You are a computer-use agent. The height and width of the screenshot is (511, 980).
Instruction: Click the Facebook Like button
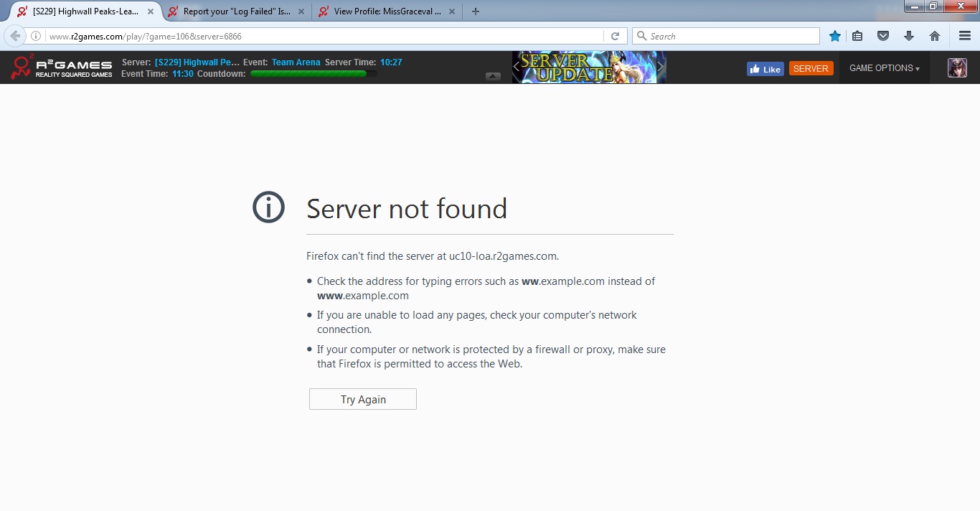click(x=765, y=69)
